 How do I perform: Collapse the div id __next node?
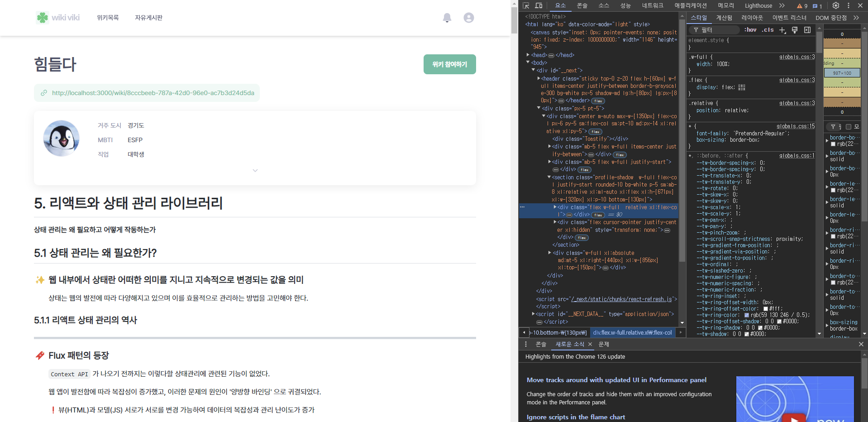click(533, 70)
